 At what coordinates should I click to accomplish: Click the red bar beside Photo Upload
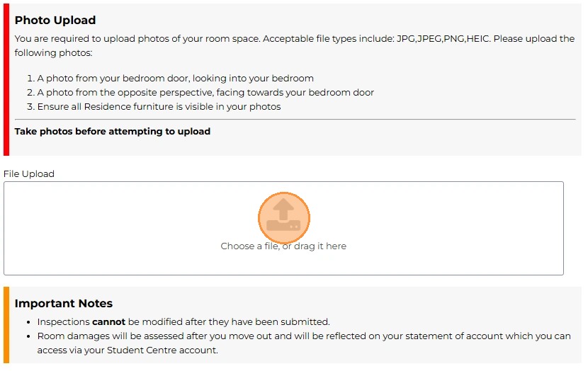pos(6,78)
